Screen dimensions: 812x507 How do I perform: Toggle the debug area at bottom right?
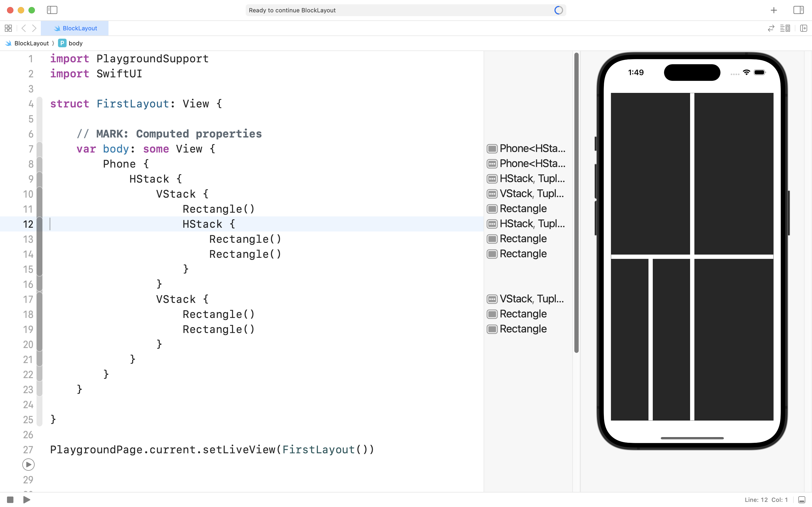point(802,500)
